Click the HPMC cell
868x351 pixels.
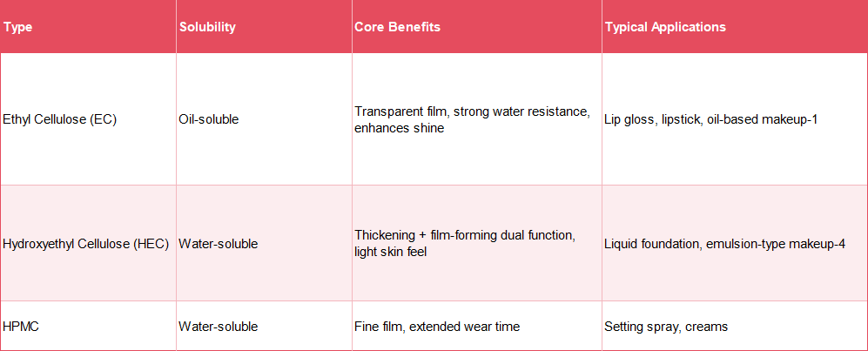tap(88, 326)
